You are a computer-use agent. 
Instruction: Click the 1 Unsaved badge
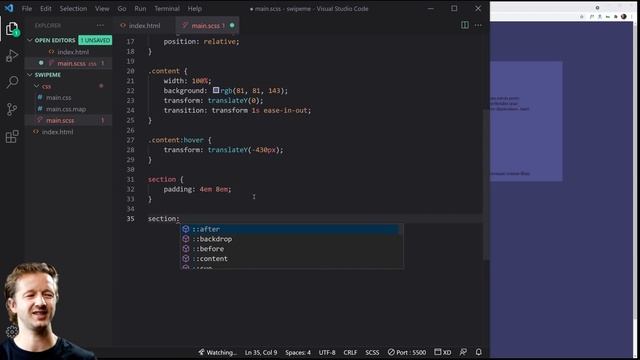[x=95, y=40]
